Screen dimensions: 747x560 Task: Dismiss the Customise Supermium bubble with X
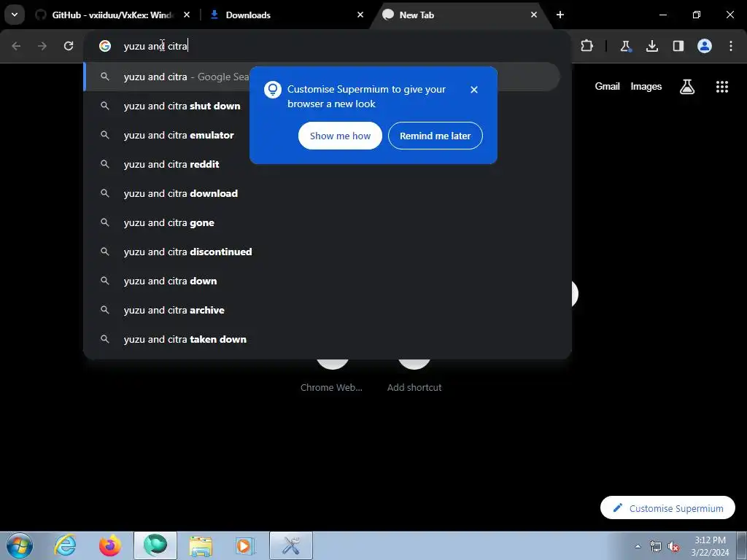pos(474,90)
